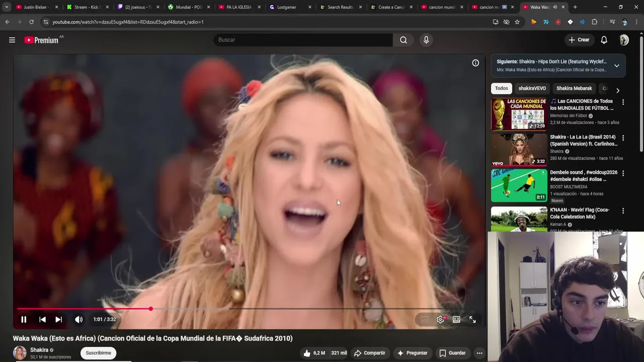644x362 pixels.
Task: Open the red record extension icon
Action: point(558,22)
